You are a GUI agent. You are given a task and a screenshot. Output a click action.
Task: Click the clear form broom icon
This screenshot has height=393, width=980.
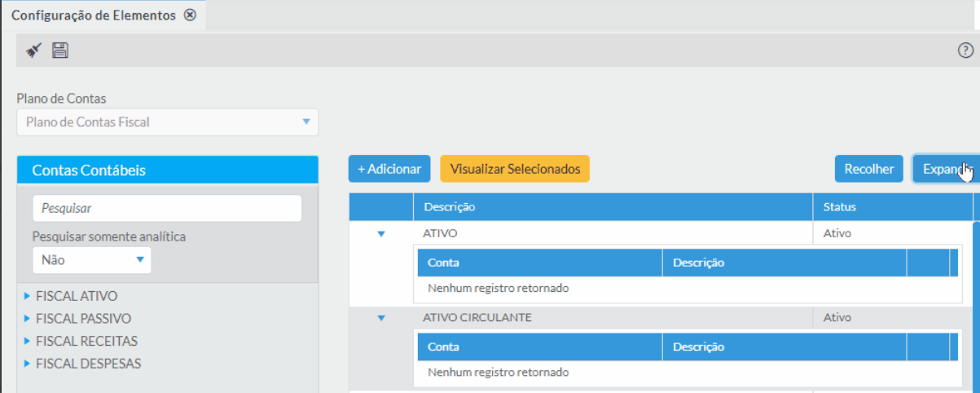pos(33,51)
